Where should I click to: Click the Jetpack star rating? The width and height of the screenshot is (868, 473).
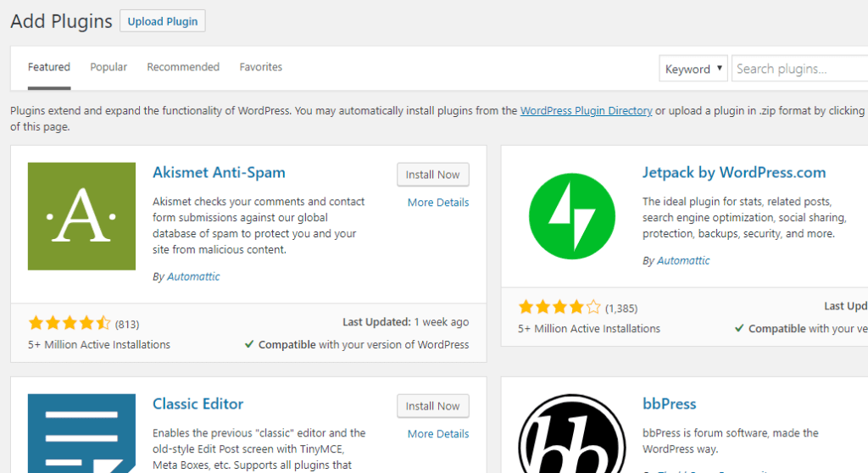tap(559, 307)
